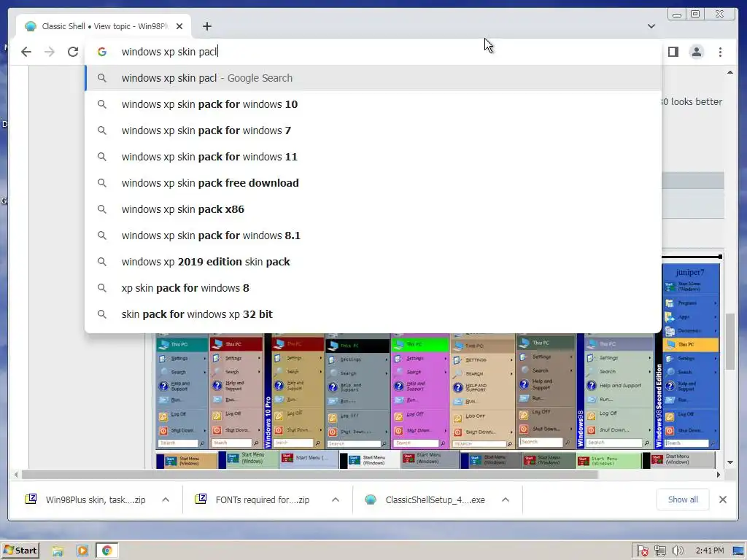The image size is (747, 560).
Task: Click page vertical scrollbar up arrow
Action: pyautogui.click(x=729, y=72)
